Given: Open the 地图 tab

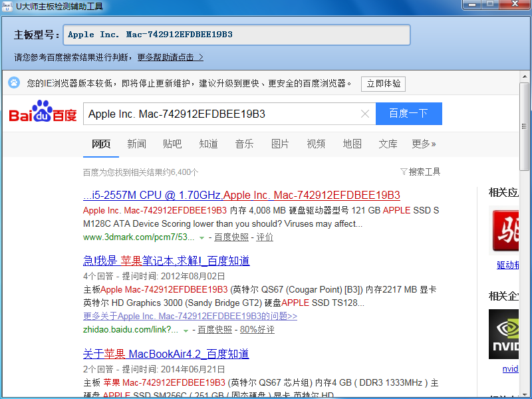Looking at the screenshot, I should [352, 144].
